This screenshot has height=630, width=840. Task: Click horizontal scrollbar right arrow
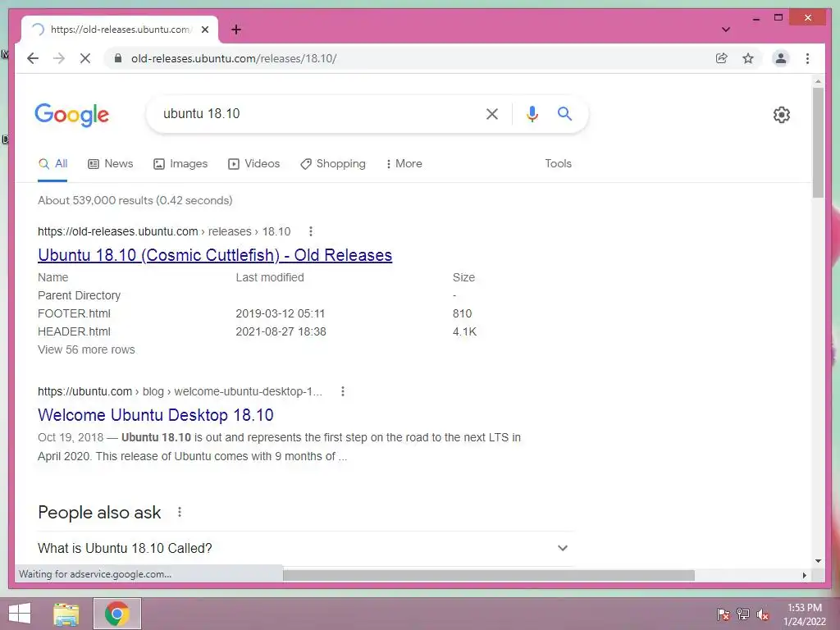pos(804,575)
